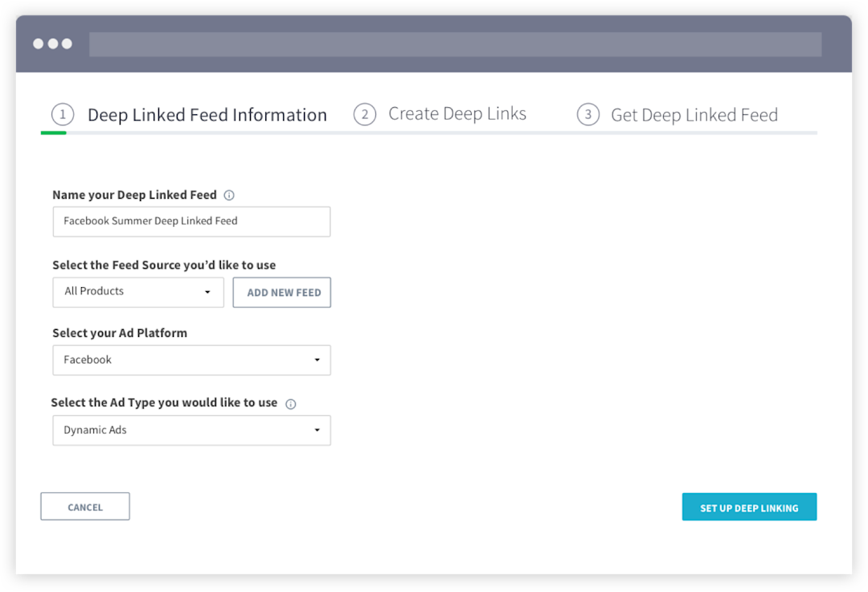
Task: Open the Dynamic Ads ad type dropdown
Action: (191, 430)
